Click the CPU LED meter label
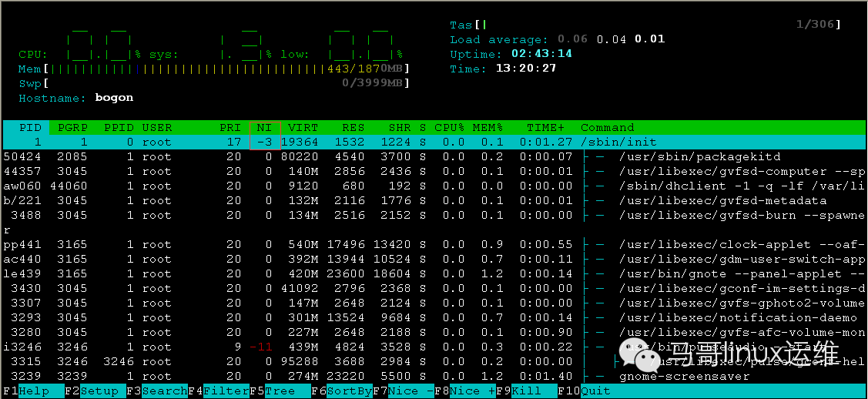 click(33, 54)
